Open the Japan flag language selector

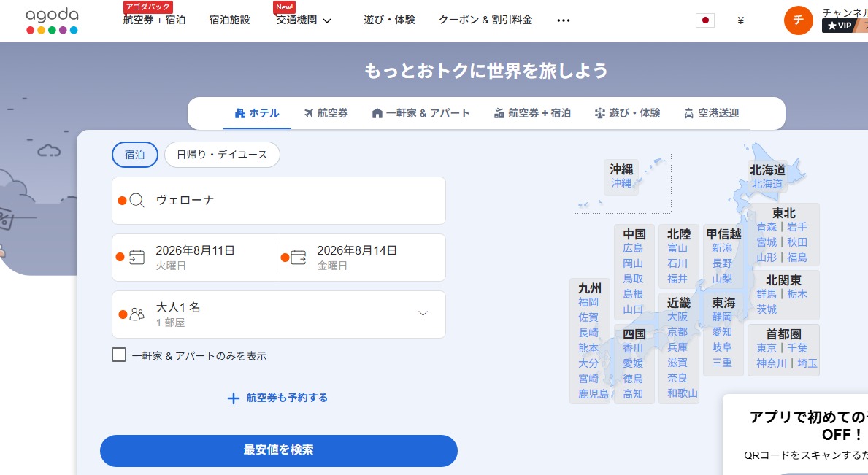click(704, 20)
